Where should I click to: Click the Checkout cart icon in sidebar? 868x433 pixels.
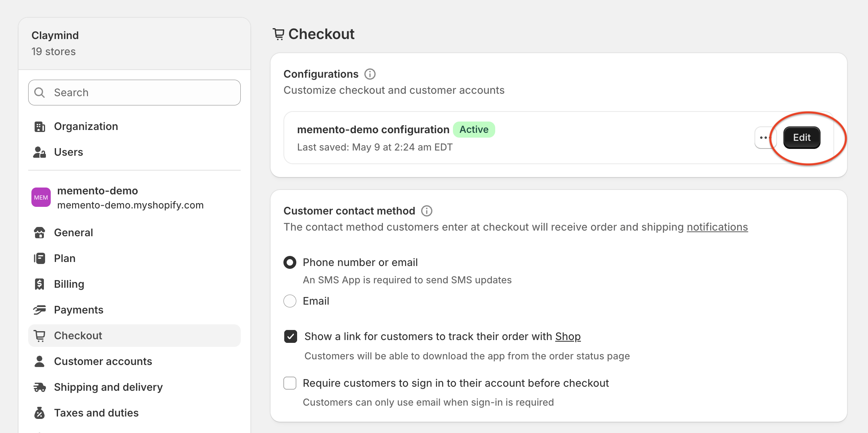point(39,336)
